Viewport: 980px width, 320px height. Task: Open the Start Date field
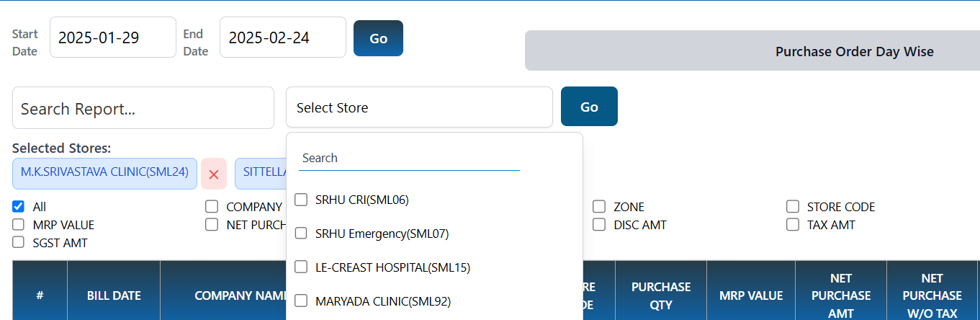click(x=113, y=37)
